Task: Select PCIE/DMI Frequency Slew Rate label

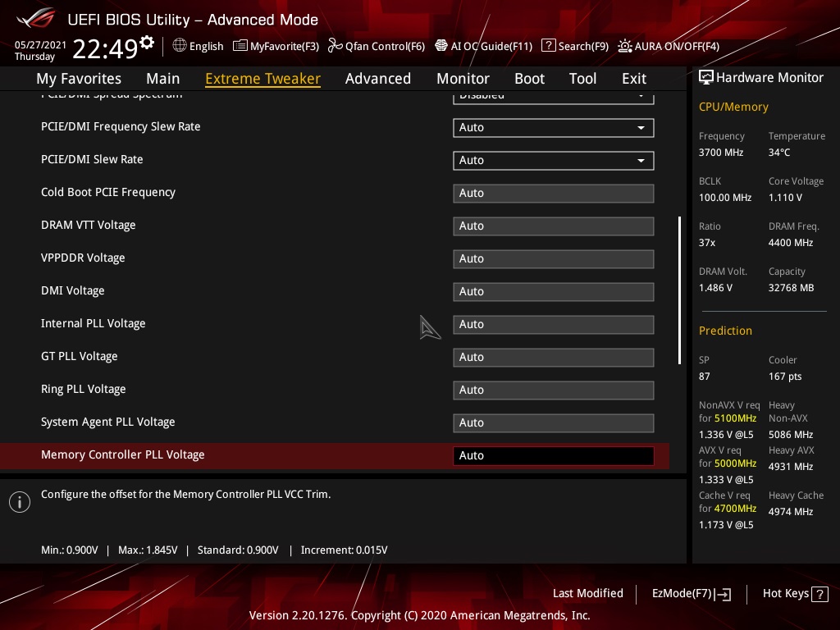Action: 121,126
